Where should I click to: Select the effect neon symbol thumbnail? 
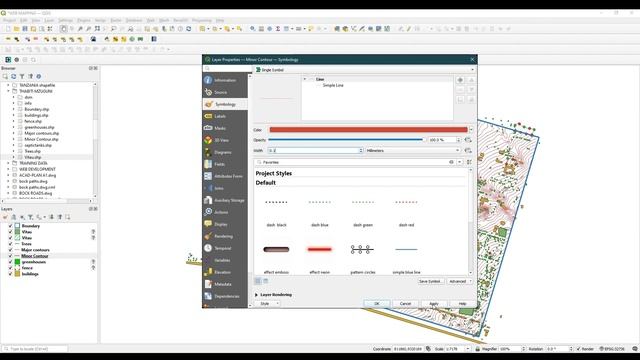coord(320,249)
